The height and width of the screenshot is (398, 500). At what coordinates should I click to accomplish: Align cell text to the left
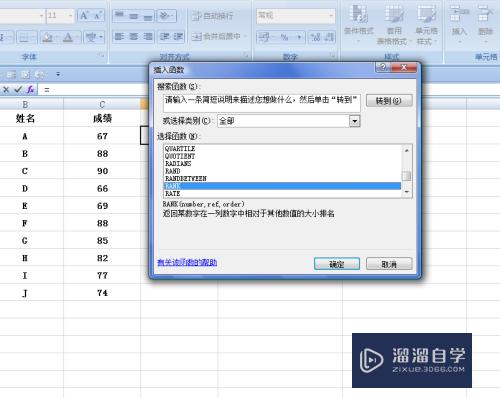tap(119, 36)
